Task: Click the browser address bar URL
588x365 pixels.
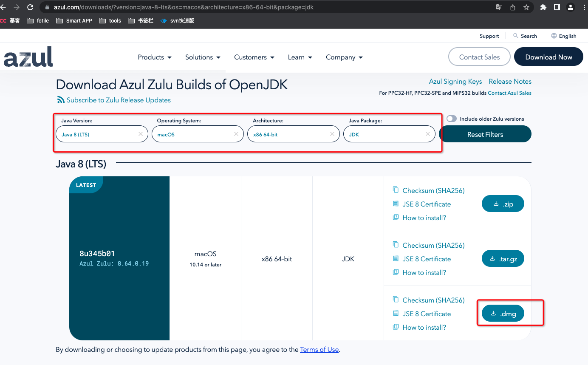Action: pyautogui.click(x=184, y=7)
